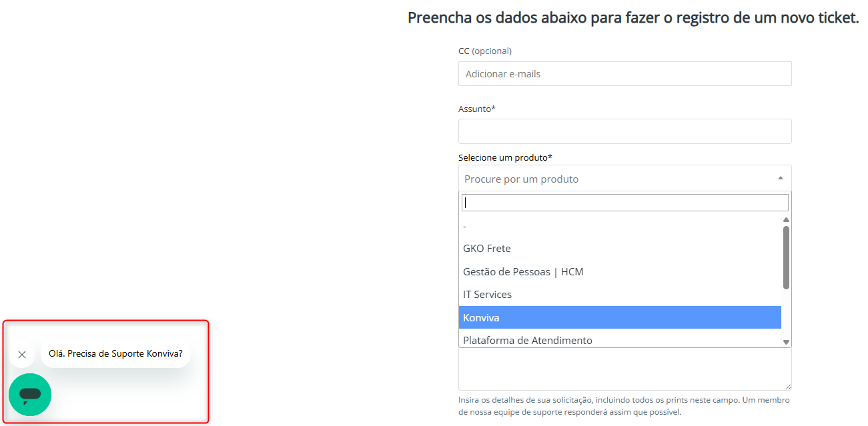Select 'Plataforma de Atendimento' option
Screen dimensions: 868x426
(x=528, y=340)
